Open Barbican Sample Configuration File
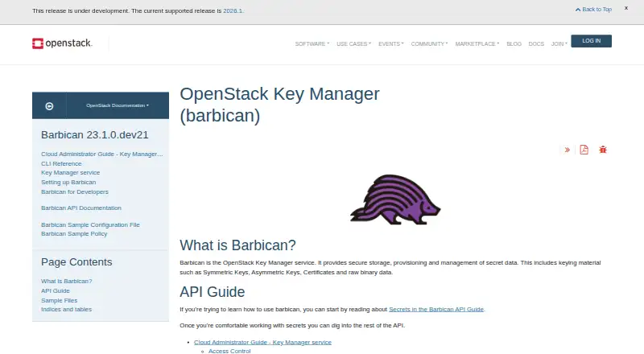 [90, 224]
